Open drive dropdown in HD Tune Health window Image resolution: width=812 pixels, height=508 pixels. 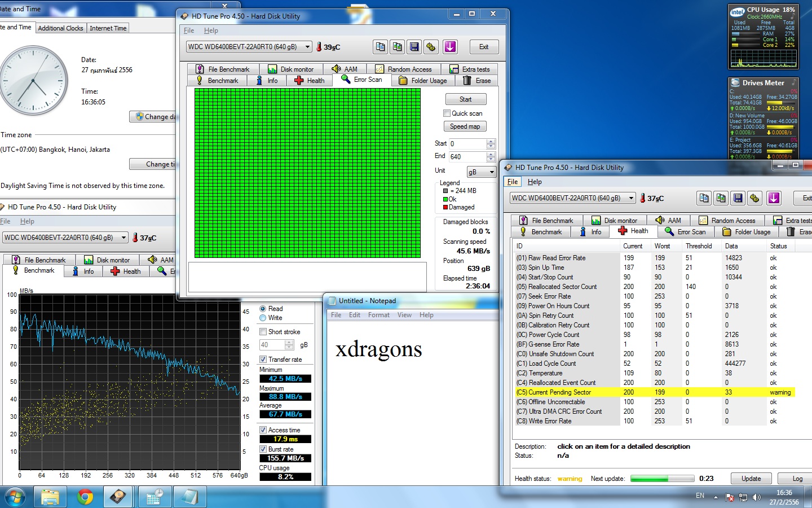click(x=631, y=198)
